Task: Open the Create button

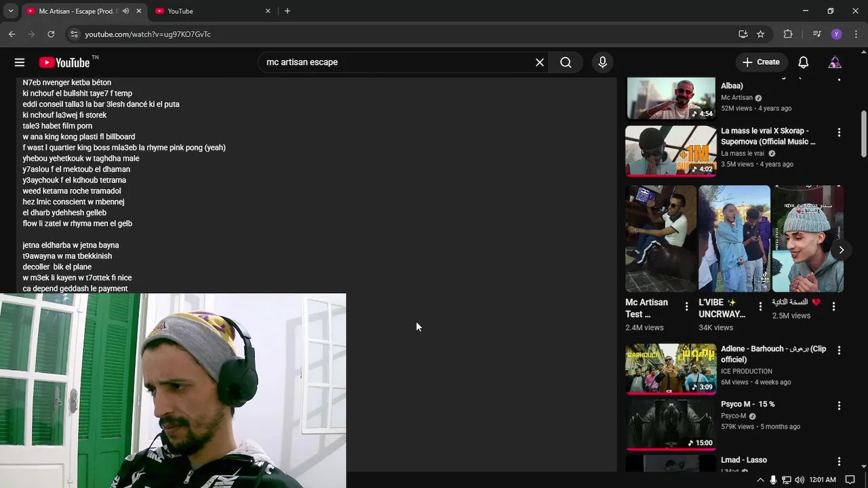Action: pos(762,62)
